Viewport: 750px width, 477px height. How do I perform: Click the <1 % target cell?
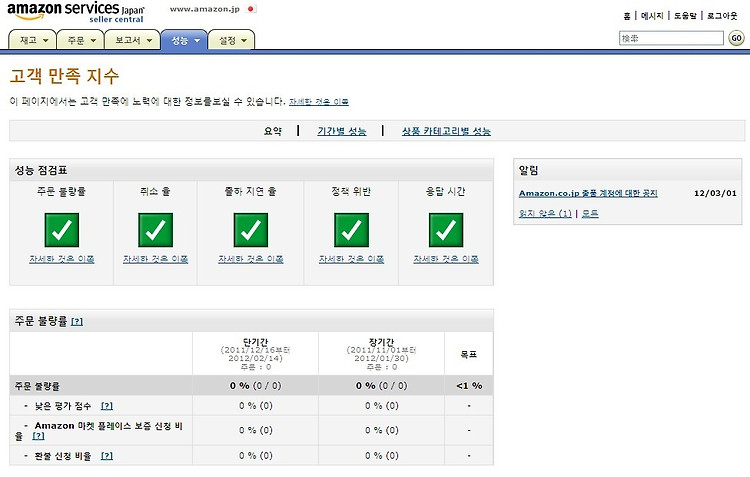(469, 386)
